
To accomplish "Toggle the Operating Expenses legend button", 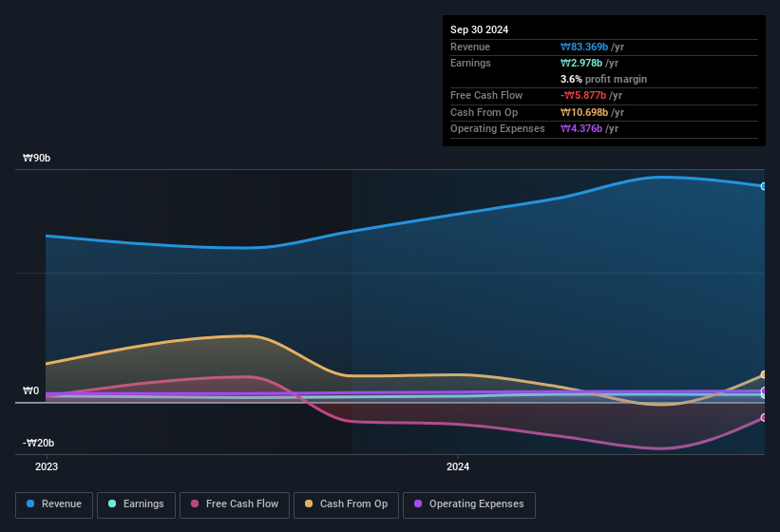I will [468, 504].
